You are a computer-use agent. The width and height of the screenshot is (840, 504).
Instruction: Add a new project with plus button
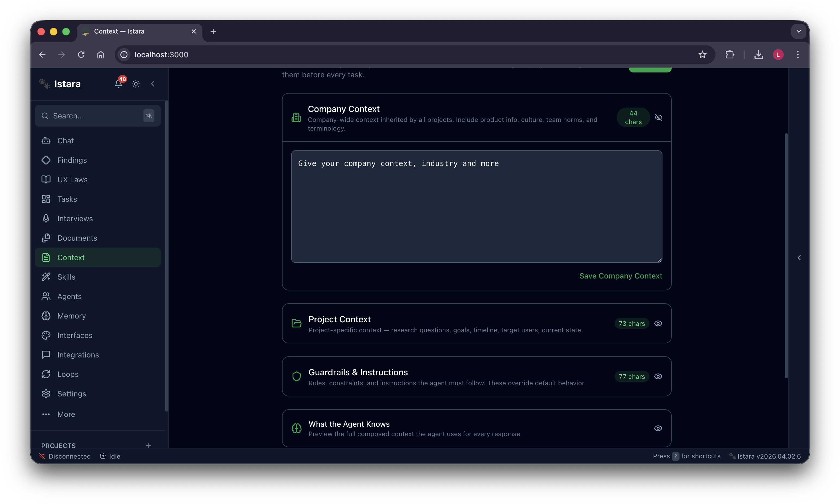[148, 445]
